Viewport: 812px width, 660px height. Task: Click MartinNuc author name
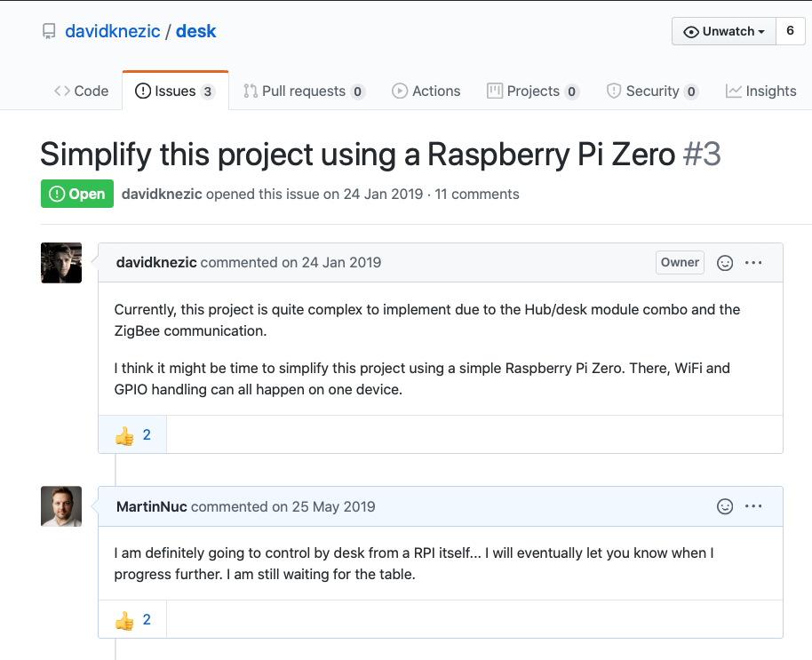(152, 507)
